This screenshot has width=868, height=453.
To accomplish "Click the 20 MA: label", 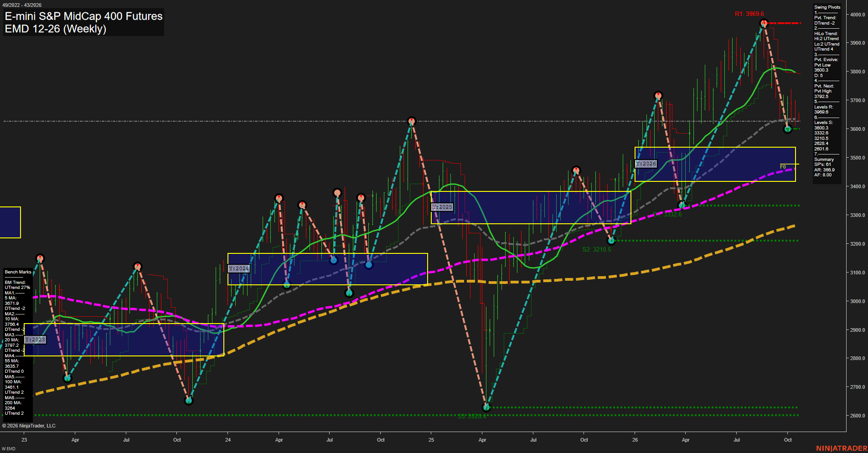I will click(12, 340).
